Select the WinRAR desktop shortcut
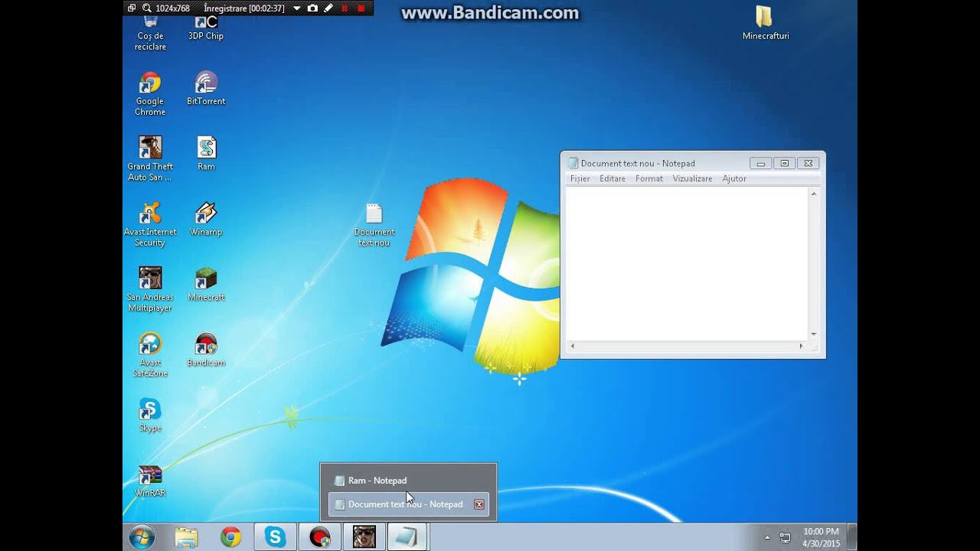This screenshot has width=980, height=551. click(150, 481)
